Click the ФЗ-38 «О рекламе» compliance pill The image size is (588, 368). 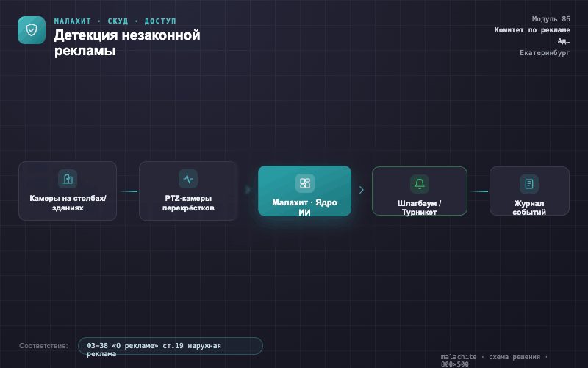click(x=171, y=346)
